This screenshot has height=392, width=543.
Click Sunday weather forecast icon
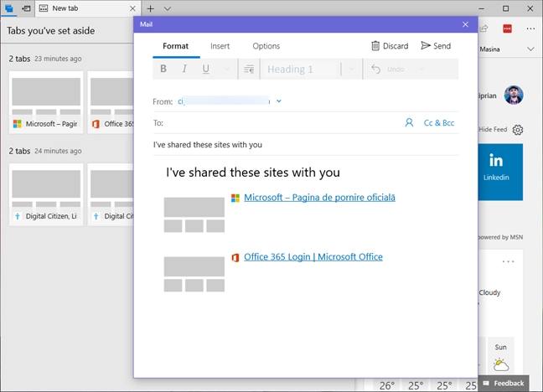tap(501, 365)
